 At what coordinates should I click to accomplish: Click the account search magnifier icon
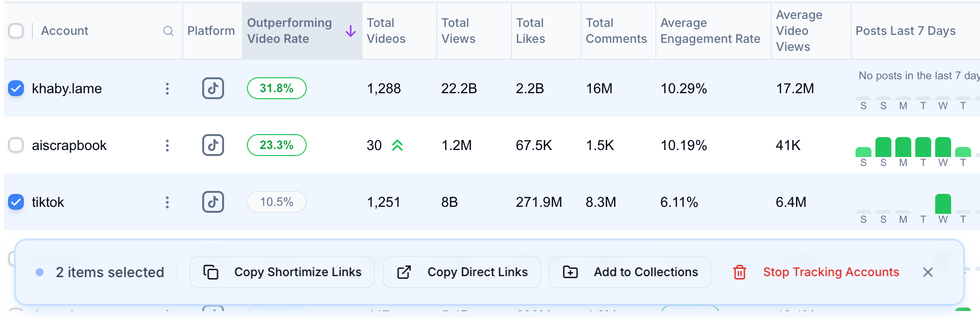pos(168,31)
